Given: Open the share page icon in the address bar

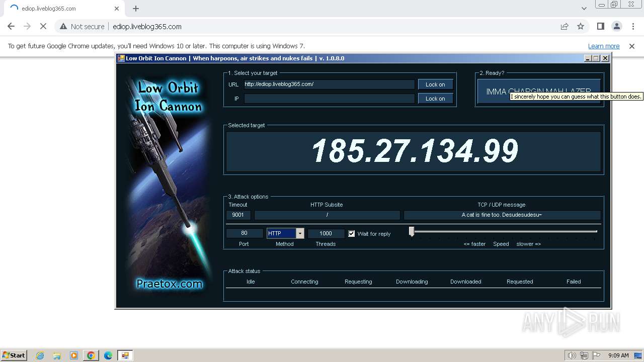Looking at the screenshot, I should coord(565,26).
